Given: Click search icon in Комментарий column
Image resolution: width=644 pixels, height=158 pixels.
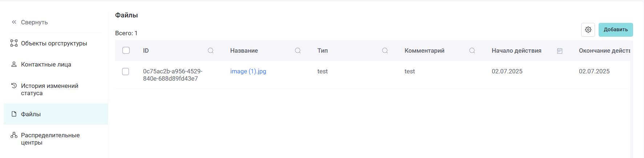Looking at the screenshot, I should (x=472, y=50).
